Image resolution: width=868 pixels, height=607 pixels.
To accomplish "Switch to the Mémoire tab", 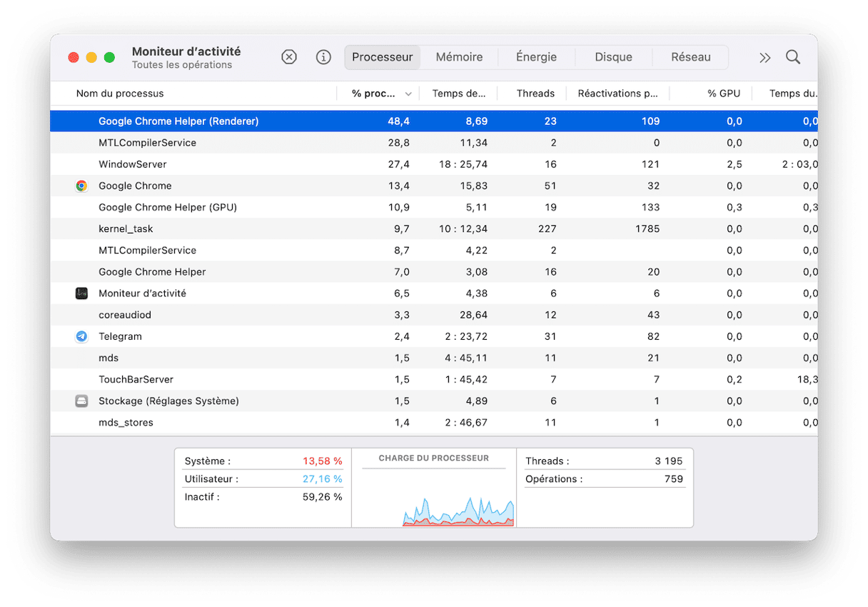I will (x=459, y=57).
